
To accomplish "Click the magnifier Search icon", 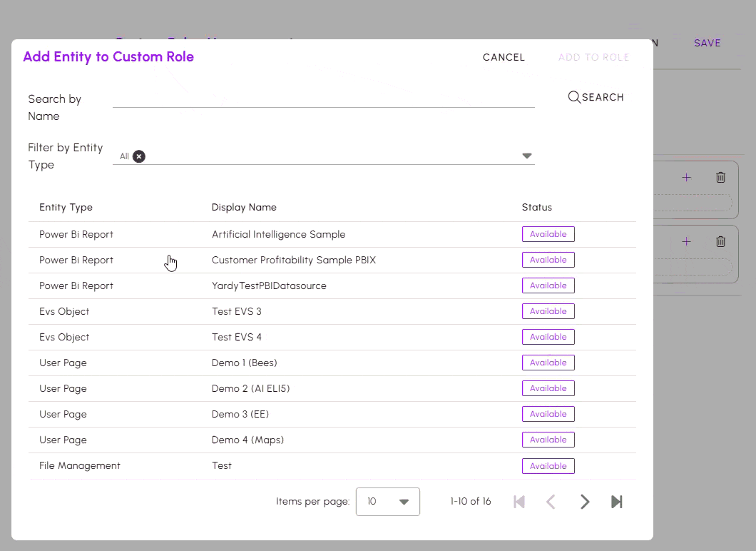I will pos(573,97).
